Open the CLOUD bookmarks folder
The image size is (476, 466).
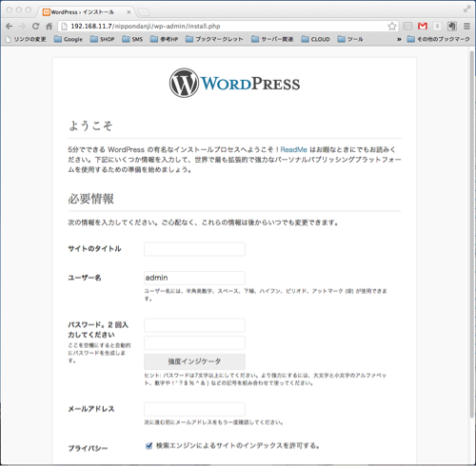[x=316, y=39]
